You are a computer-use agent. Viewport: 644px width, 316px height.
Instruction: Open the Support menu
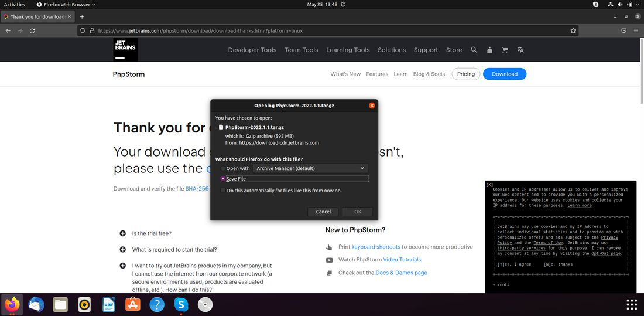(x=426, y=50)
